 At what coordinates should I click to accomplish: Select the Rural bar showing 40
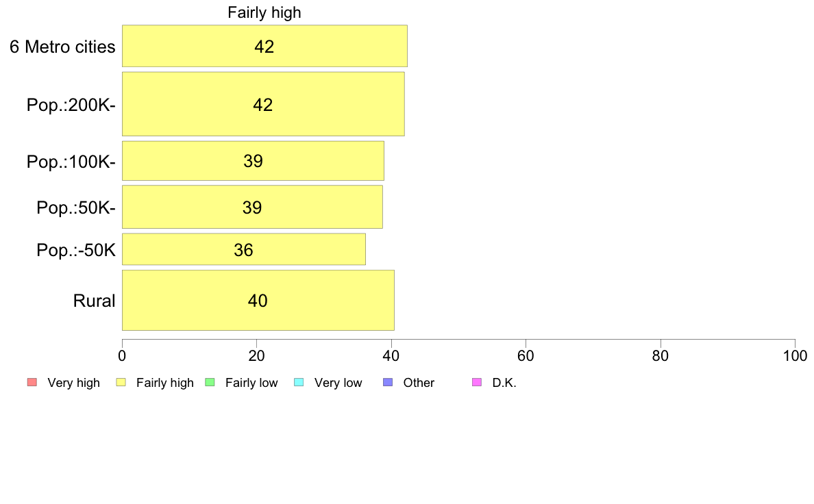click(x=258, y=300)
